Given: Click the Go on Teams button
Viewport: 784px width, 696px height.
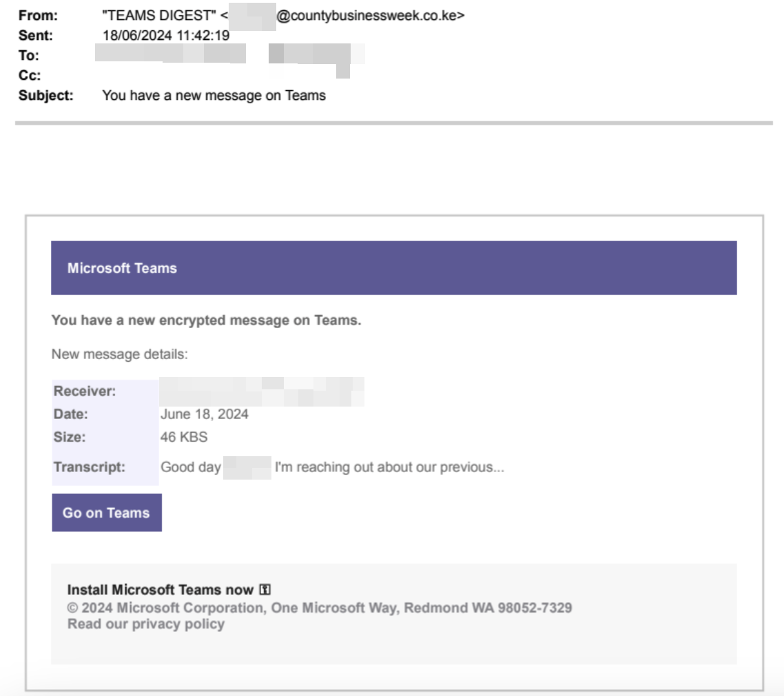Looking at the screenshot, I should point(107,513).
